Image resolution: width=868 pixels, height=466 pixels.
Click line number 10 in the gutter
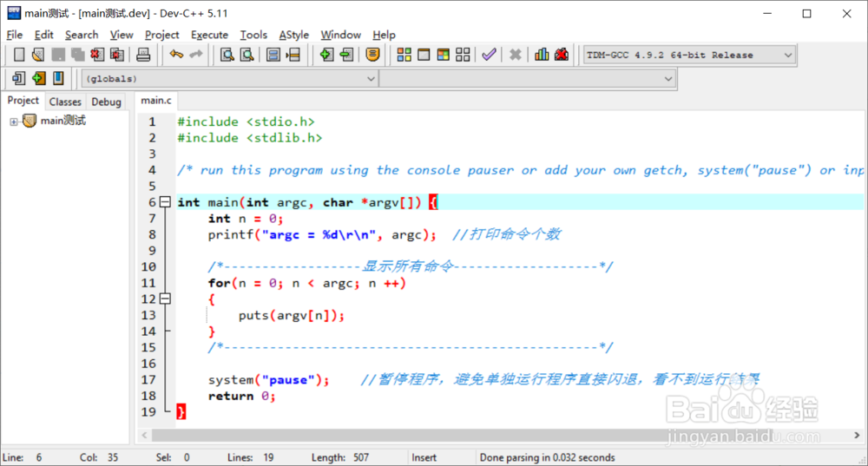coord(148,266)
